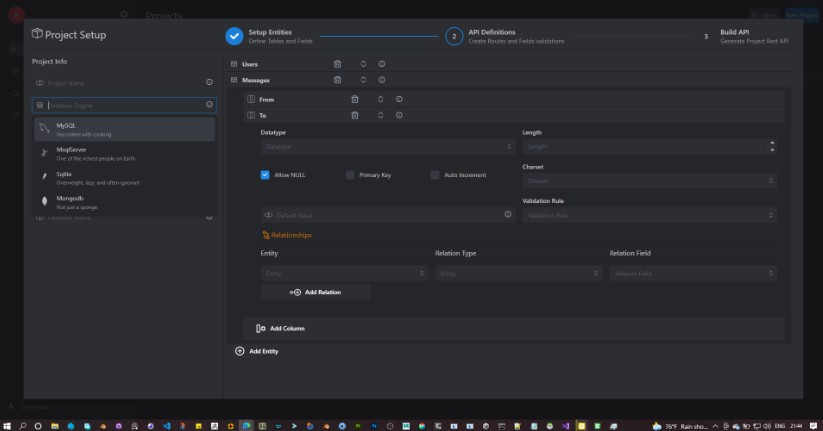Open the Datatype dropdown
This screenshot has height=431, width=823.
click(x=385, y=146)
